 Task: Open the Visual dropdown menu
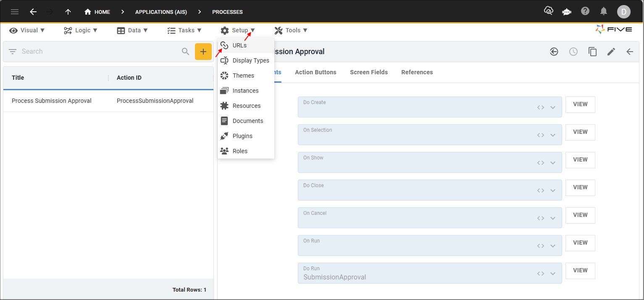point(27,30)
